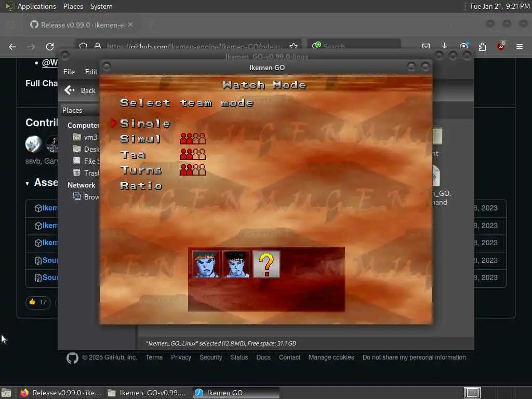Open the Privacy footer link
This screenshot has height=399, width=532.
click(x=181, y=357)
